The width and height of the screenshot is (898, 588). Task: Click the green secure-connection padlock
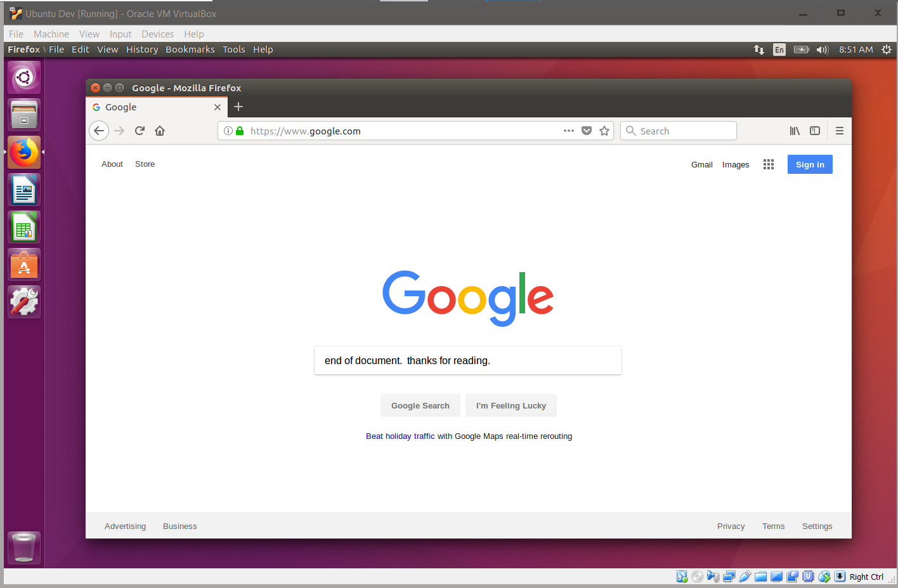pyautogui.click(x=240, y=131)
